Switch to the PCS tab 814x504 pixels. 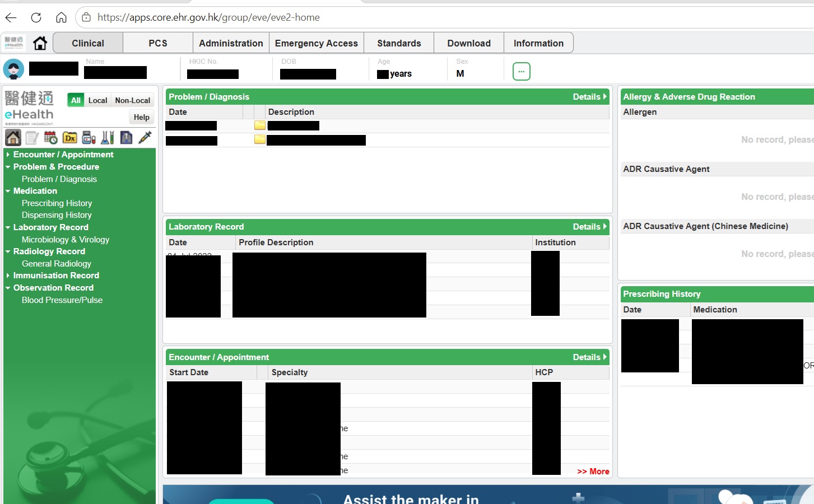coord(158,43)
